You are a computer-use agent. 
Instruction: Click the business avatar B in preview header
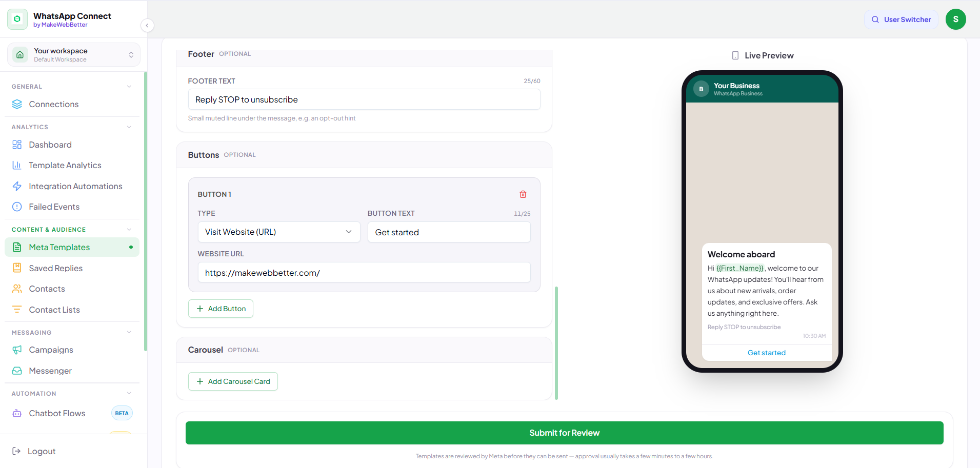[x=701, y=89]
